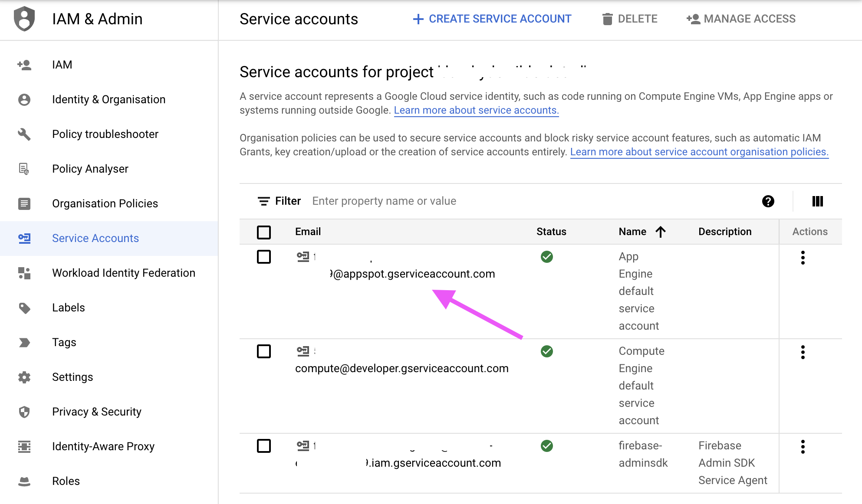Open Workload Identity Federation in sidebar

click(x=123, y=273)
